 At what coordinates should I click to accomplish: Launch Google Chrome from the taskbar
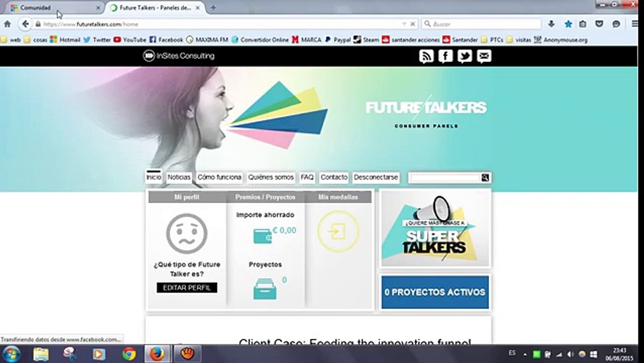click(x=129, y=354)
